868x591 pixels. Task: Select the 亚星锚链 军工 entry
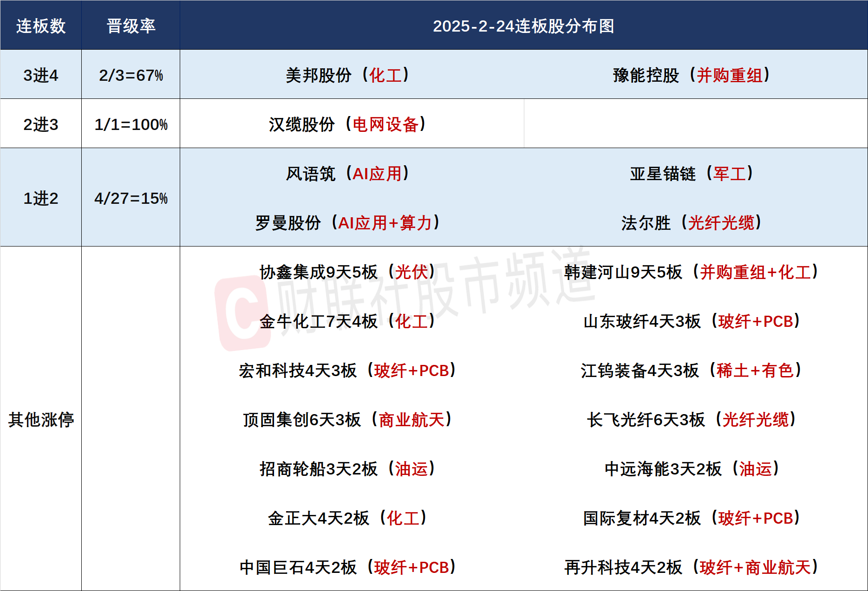691,174
